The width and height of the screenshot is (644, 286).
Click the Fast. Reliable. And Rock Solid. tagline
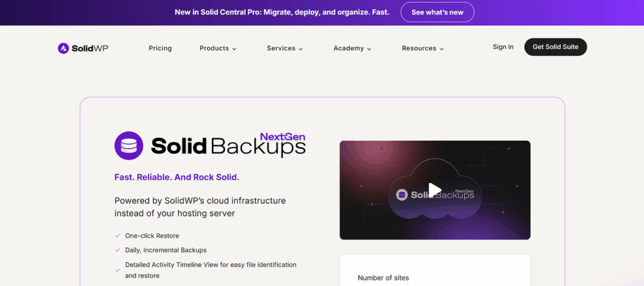[177, 177]
